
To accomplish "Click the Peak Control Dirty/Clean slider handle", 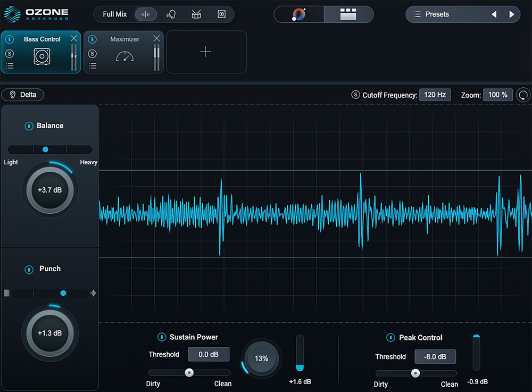I will [x=415, y=373].
